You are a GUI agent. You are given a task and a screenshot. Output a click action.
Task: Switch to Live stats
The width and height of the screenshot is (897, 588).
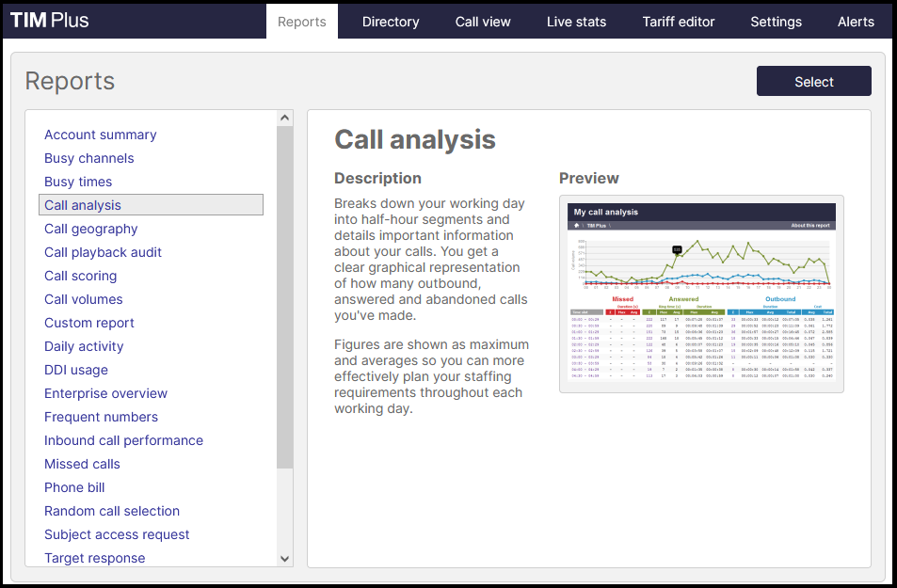tap(576, 21)
